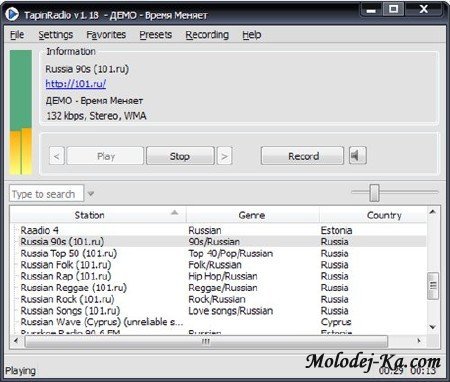This screenshot has height=382, width=450.
Task: Select Russian Rock (101.ru) station
Action: pyautogui.click(x=67, y=299)
